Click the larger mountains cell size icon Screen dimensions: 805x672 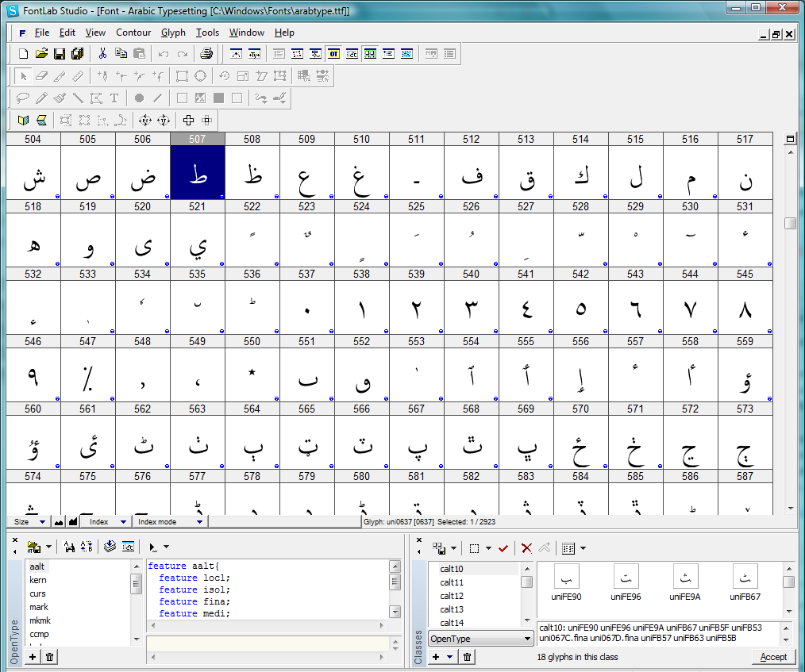tap(73, 522)
